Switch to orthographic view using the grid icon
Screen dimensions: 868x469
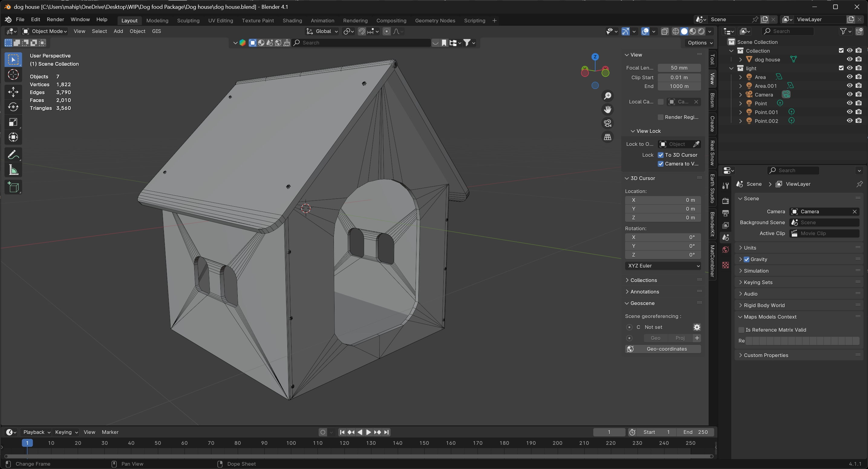(x=608, y=137)
